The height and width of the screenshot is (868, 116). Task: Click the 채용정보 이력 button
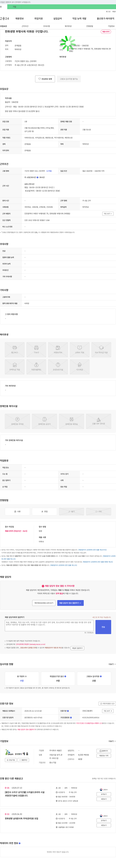pyautogui.click(x=104, y=756)
